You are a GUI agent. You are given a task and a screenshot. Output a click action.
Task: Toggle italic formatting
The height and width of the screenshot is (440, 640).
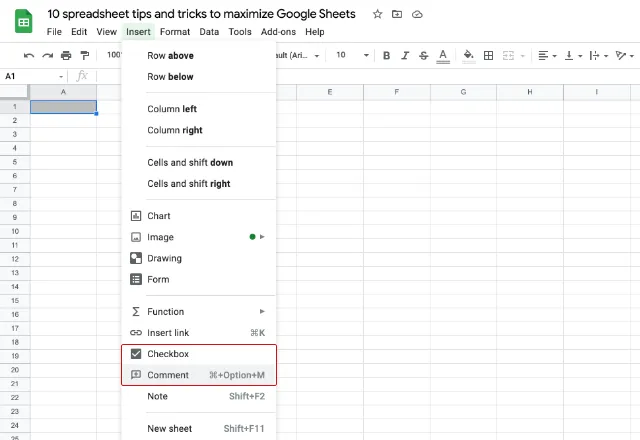pyautogui.click(x=405, y=56)
